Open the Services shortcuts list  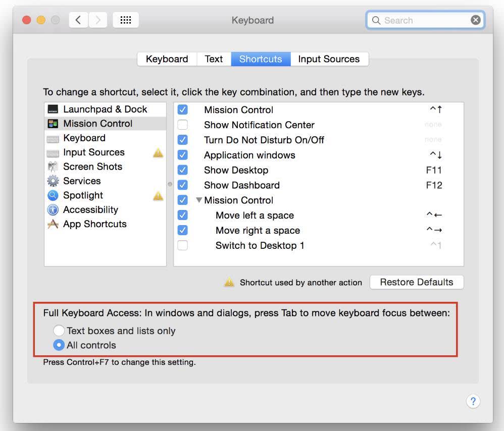82,181
